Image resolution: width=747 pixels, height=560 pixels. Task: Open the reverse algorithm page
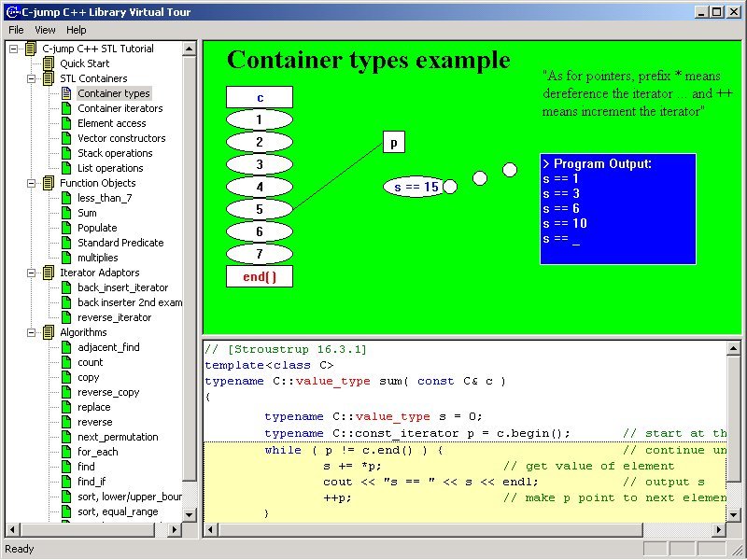pos(95,422)
